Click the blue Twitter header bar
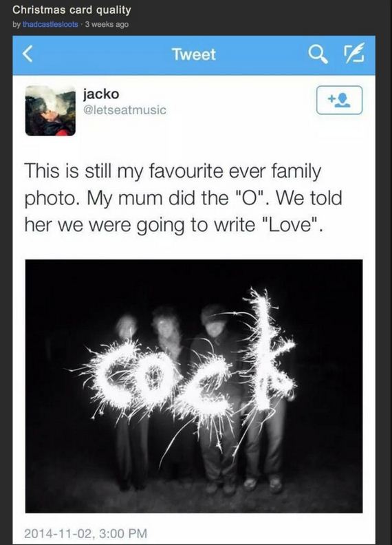Viewport: 392px width, 545px height. point(194,55)
